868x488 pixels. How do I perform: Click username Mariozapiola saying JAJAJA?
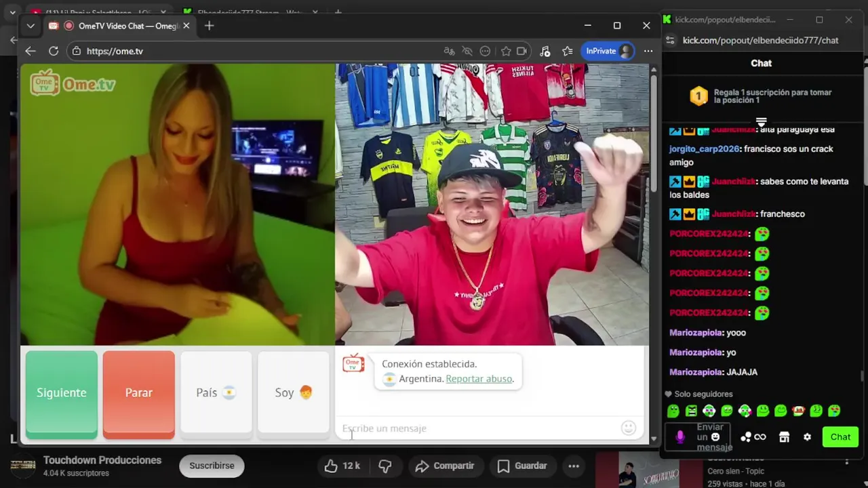pyautogui.click(x=695, y=372)
